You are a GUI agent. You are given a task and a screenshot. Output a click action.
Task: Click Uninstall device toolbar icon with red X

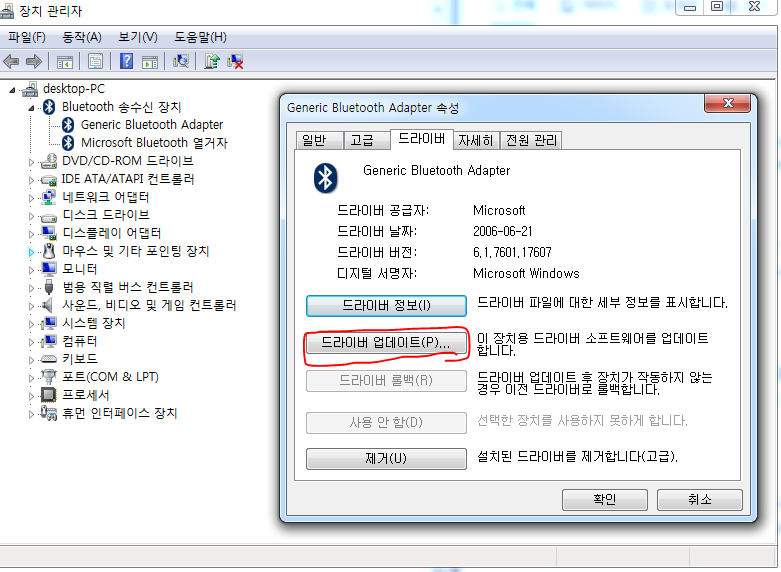[235, 61]
